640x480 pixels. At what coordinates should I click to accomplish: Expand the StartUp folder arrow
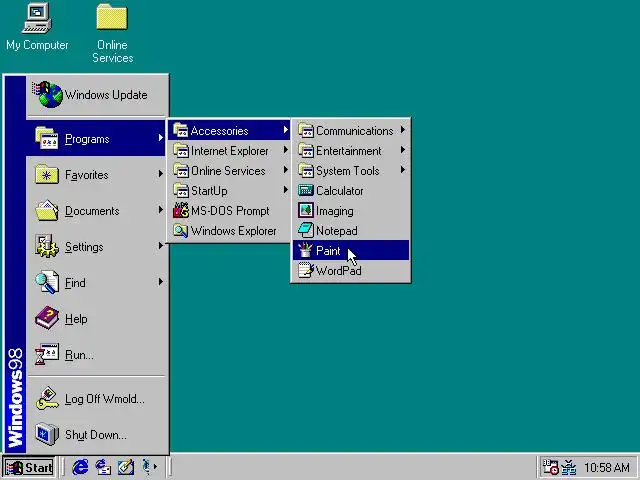pyautogui.click(x=286, y=190)
